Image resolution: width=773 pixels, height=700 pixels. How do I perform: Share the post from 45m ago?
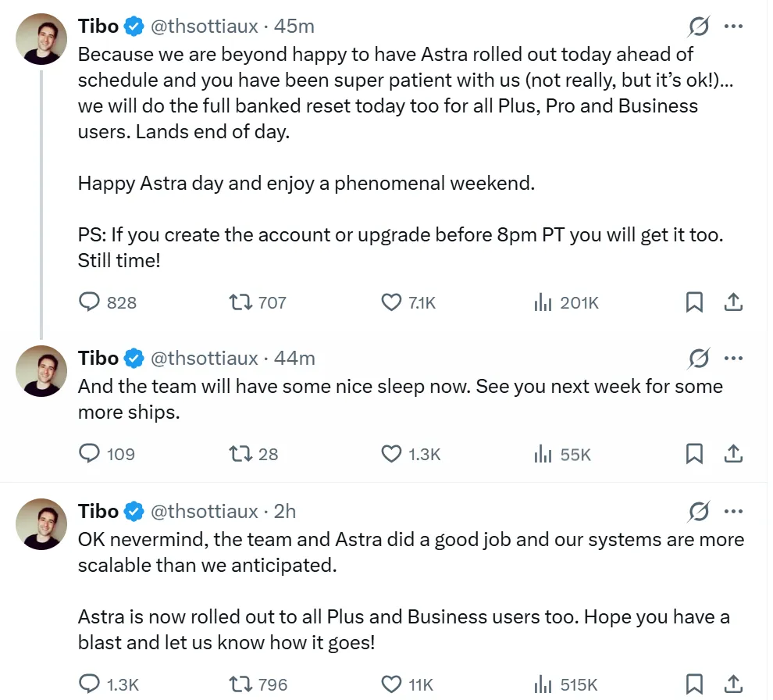click(x=733, y=302)
